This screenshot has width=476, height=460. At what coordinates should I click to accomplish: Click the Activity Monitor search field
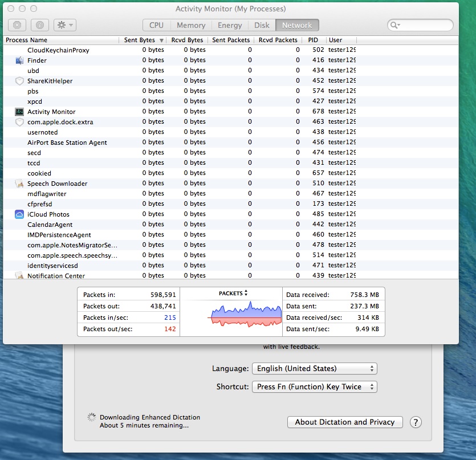pyautogui.click(x=421, y=25)
